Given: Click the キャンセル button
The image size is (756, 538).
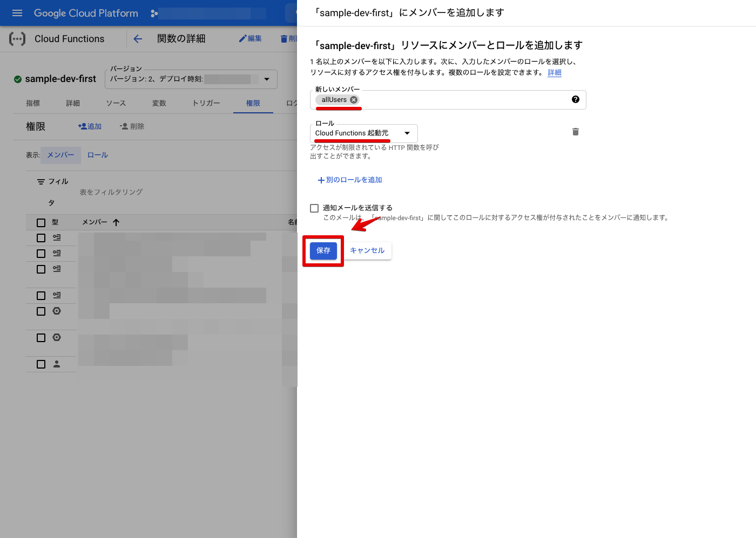Looking at the screenshot, I should 367,250.
